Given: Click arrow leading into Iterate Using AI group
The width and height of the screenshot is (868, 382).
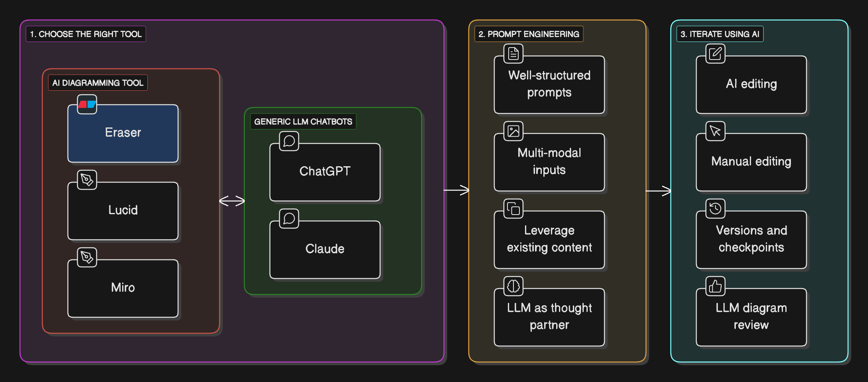Looking at the screenshot, I should pyautogui.click(x=659, y=191).
